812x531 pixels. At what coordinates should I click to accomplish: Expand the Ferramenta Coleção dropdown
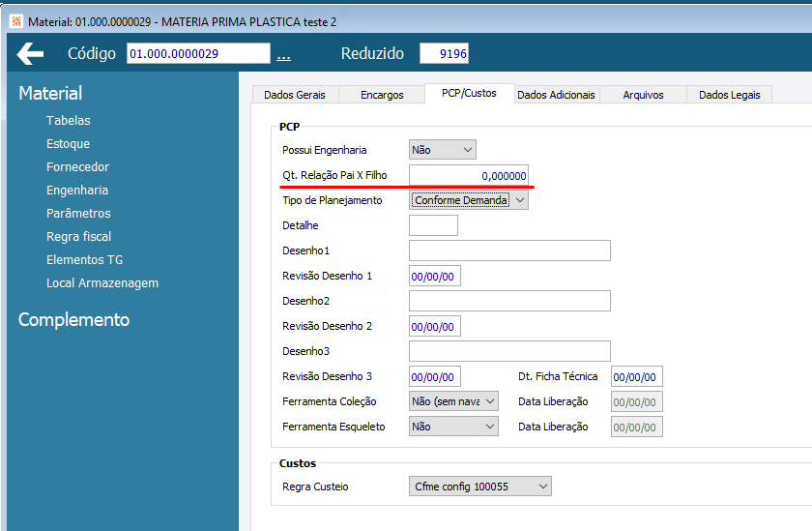point(453,401)
